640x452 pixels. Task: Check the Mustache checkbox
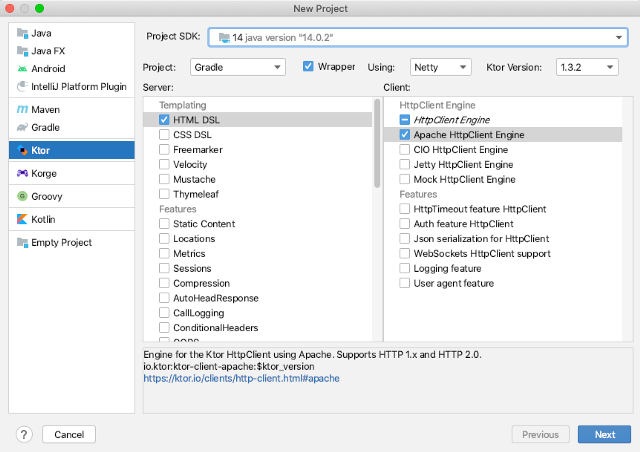tap(164, 179)
